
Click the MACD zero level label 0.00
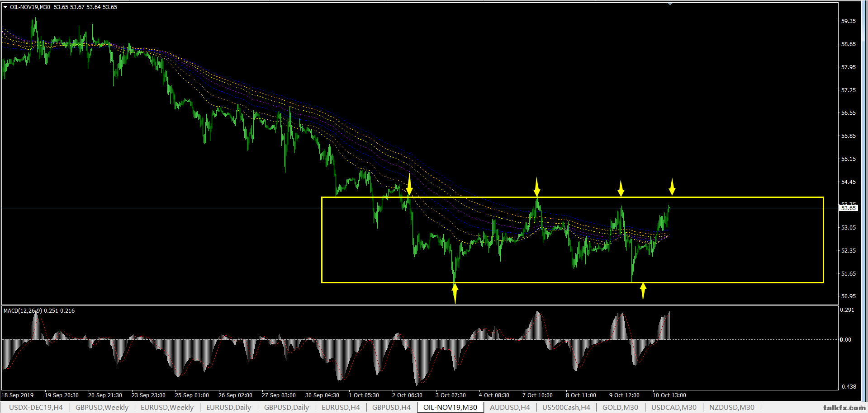coord(846,340)
